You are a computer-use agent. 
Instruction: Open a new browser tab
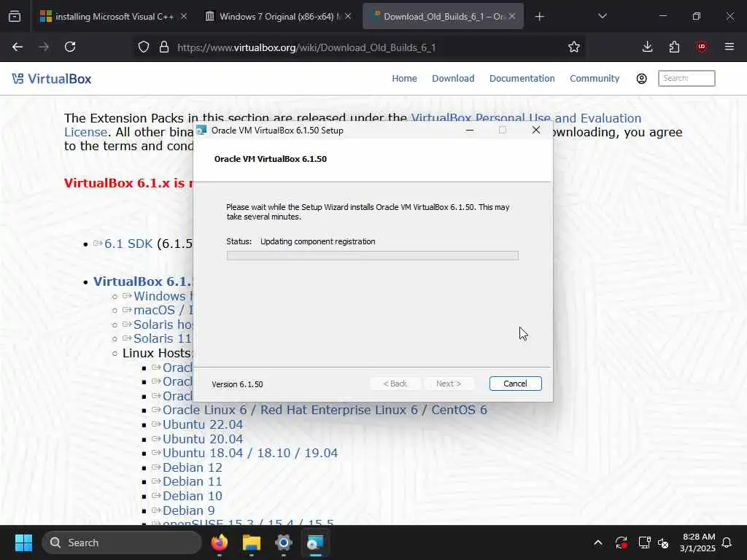tap(539, 17)
